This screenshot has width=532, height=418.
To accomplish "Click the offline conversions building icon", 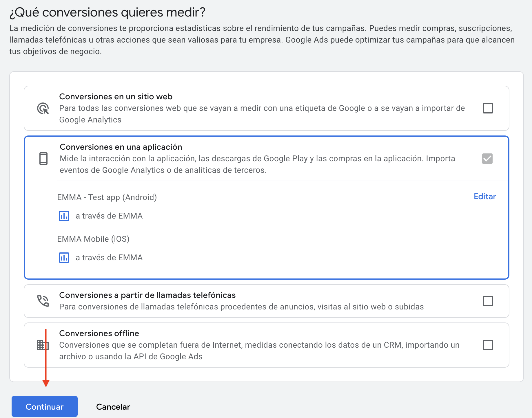I will pyautogui.click(x=42, y=345).
